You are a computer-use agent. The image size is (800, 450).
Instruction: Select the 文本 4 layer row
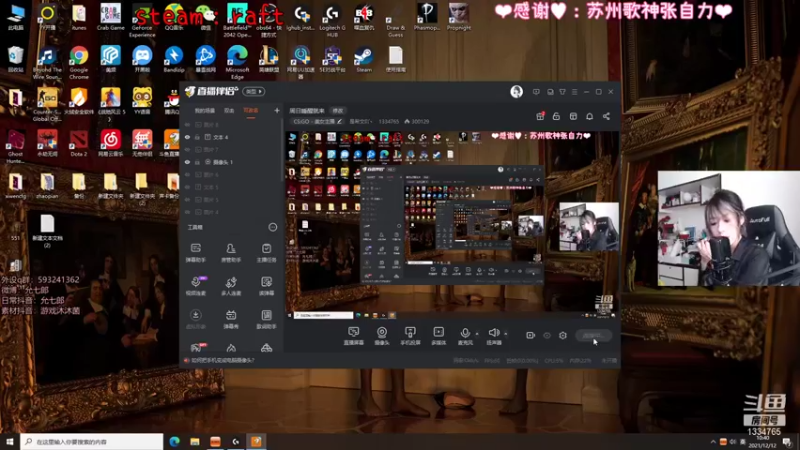tap(232, 137)
